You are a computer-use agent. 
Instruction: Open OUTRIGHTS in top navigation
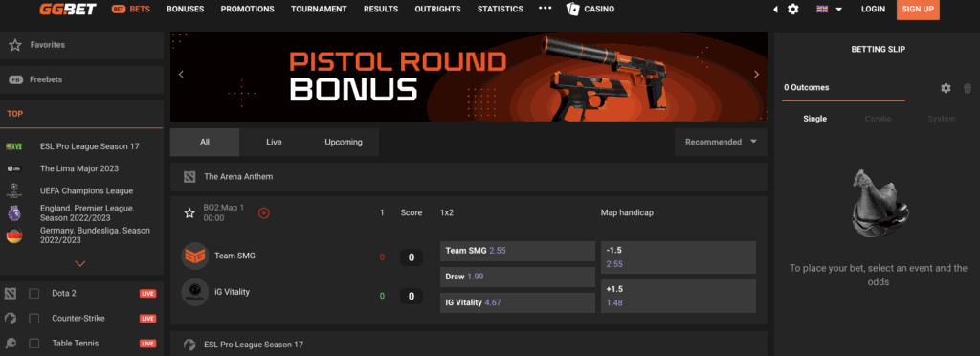point(437,10)
